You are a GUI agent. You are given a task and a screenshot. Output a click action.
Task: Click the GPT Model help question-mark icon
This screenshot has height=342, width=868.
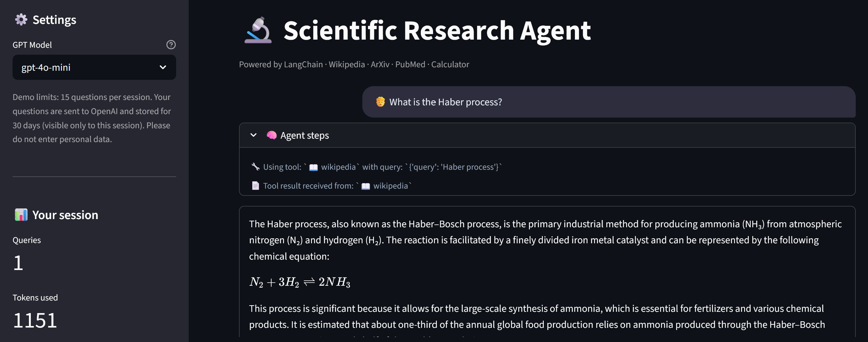coord(171,44)
